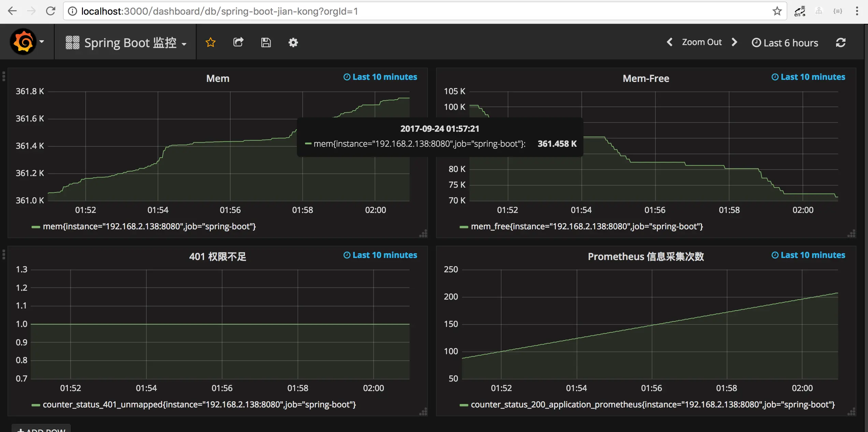Viewport: 868px width, 432px height.
Task: Click the browser reload icon
Action: click(x=50, y=11)
